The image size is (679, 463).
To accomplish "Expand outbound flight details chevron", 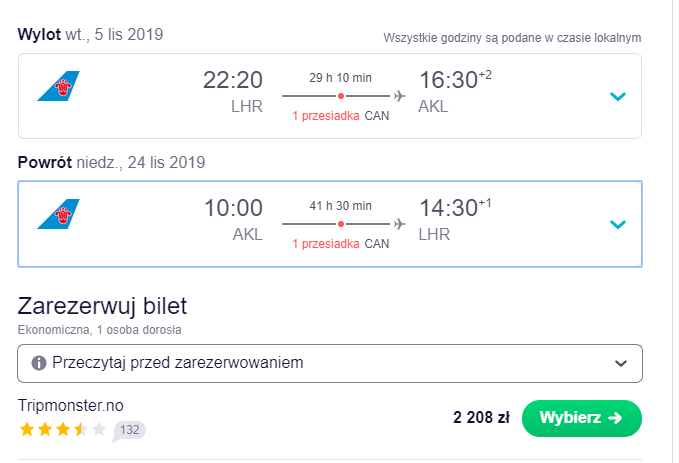I will point(618,96).
